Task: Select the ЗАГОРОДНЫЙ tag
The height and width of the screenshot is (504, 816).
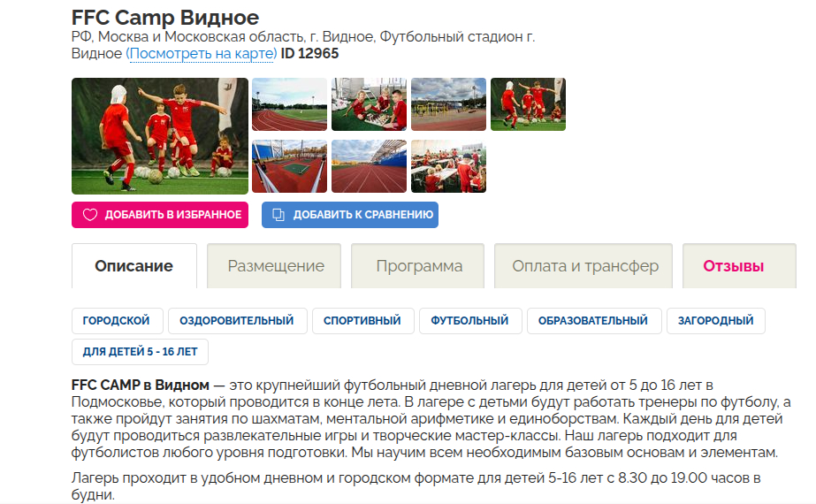Action: click(x=715, y=321)
